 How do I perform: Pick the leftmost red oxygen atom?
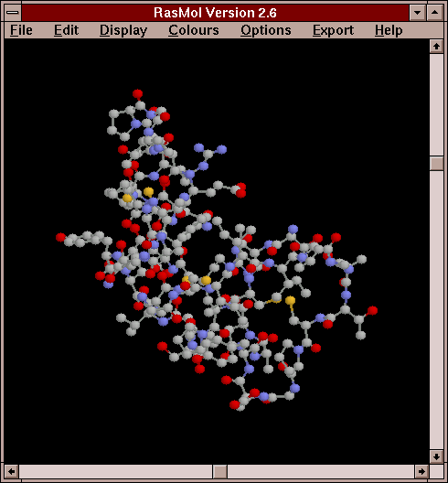[x=60, y=237]
